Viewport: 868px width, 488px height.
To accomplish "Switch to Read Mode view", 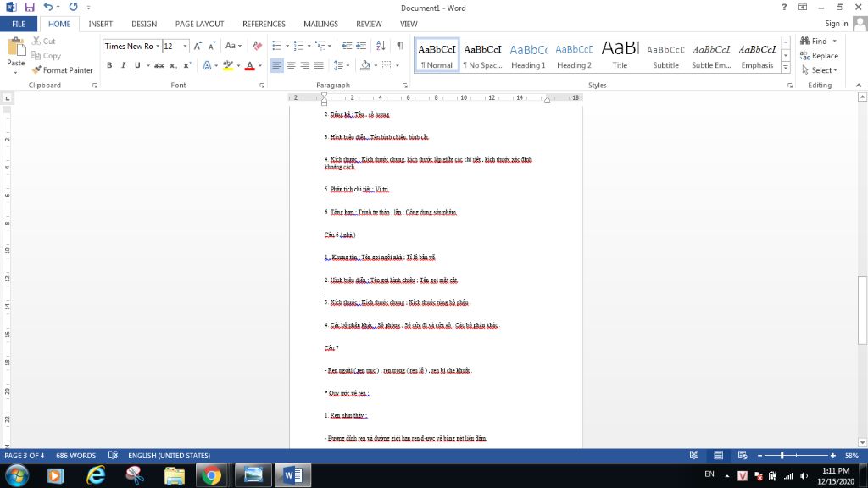I will pos(693,455).
